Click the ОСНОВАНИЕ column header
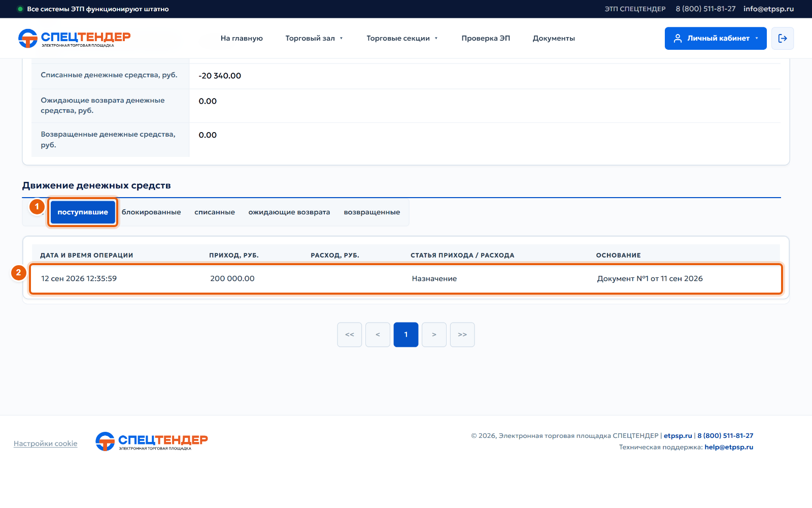Screen dimensions: 812x508 coord(618,255)
